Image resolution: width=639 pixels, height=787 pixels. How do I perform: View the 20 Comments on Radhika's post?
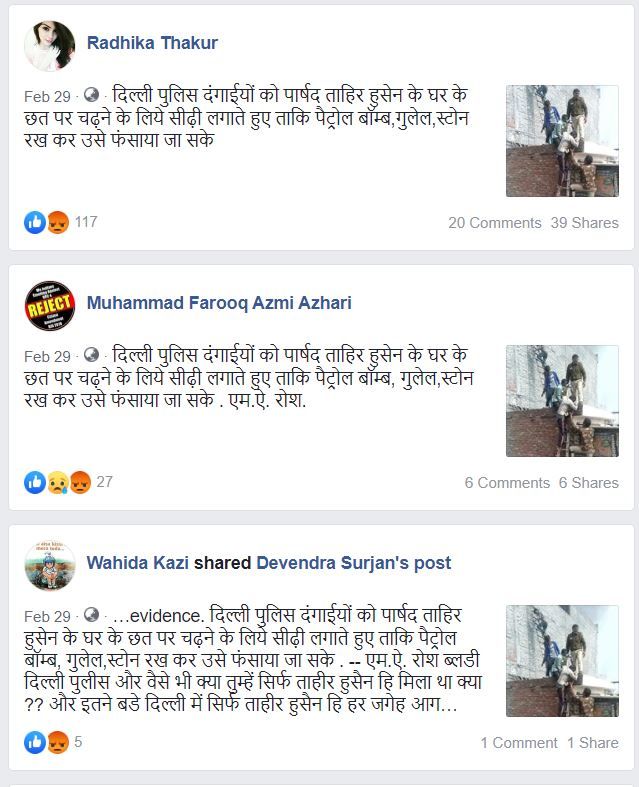click(x=494, y=223)
